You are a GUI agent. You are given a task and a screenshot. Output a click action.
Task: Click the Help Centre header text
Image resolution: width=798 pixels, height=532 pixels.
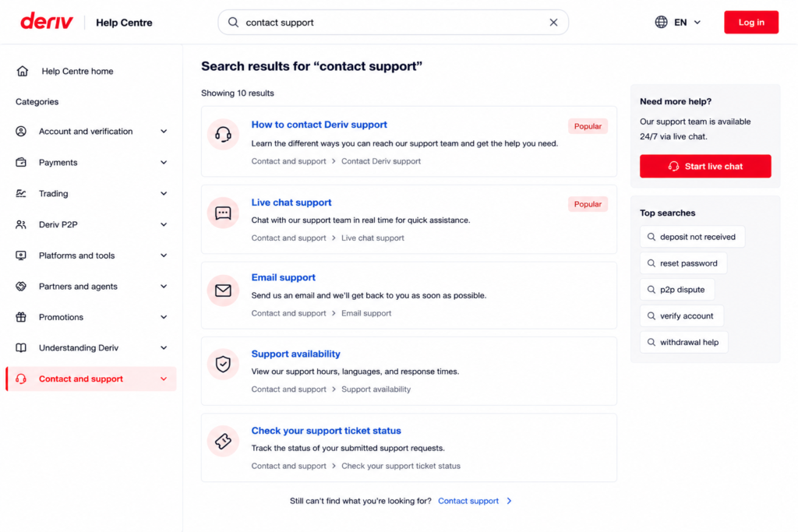pyautogui.click(x=124, y=23)
